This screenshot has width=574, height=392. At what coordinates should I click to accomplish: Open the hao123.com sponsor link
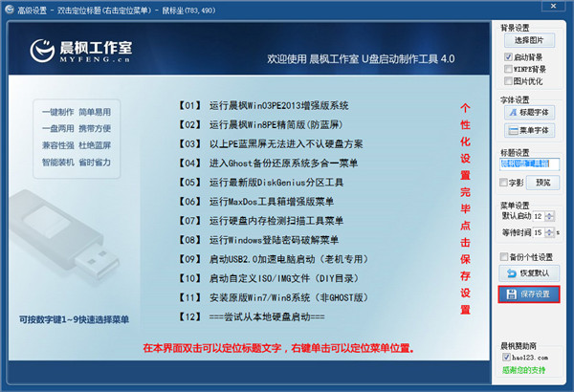[x=534, y=356]
